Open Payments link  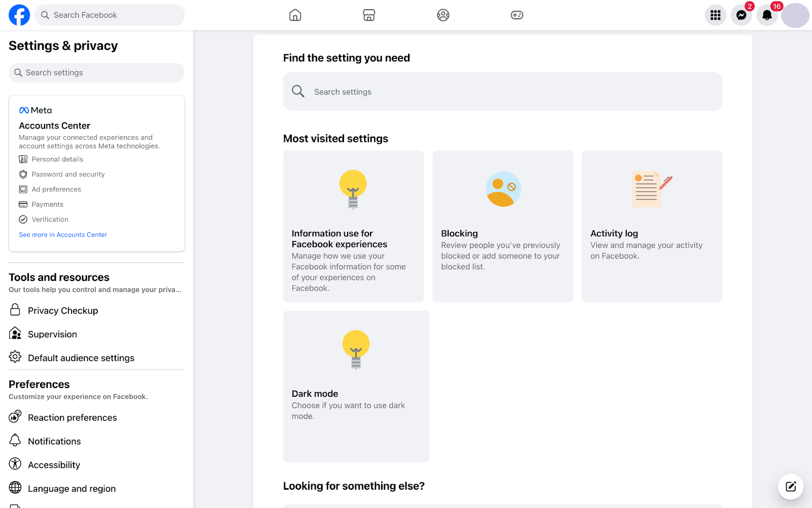[x=48, y=204]
